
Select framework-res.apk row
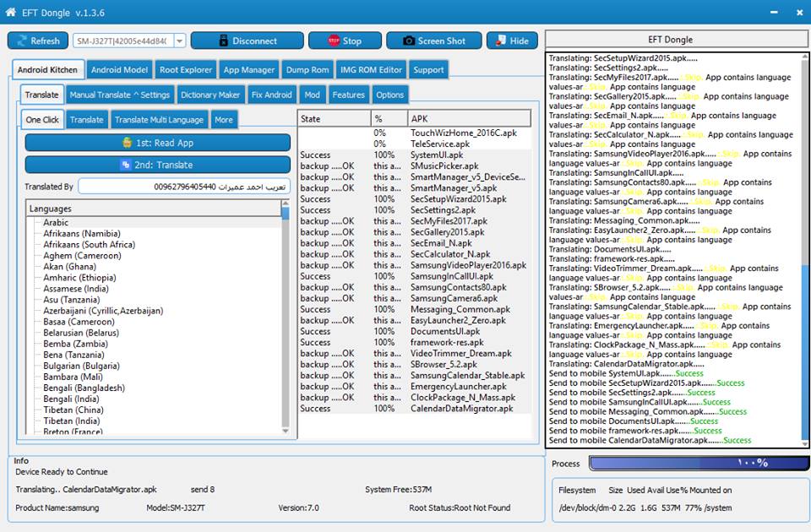415,343
